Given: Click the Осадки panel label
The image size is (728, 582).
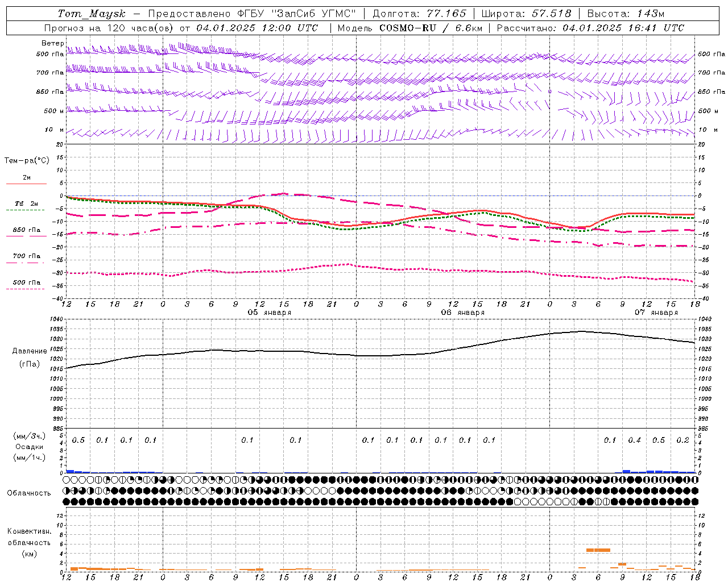Looking at the screenshot, I should coord(30,447).
